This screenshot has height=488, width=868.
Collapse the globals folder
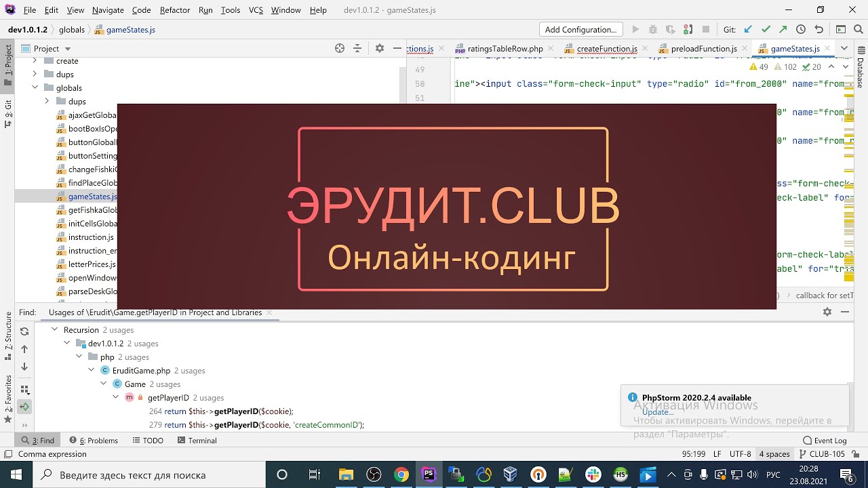(35, 88)
